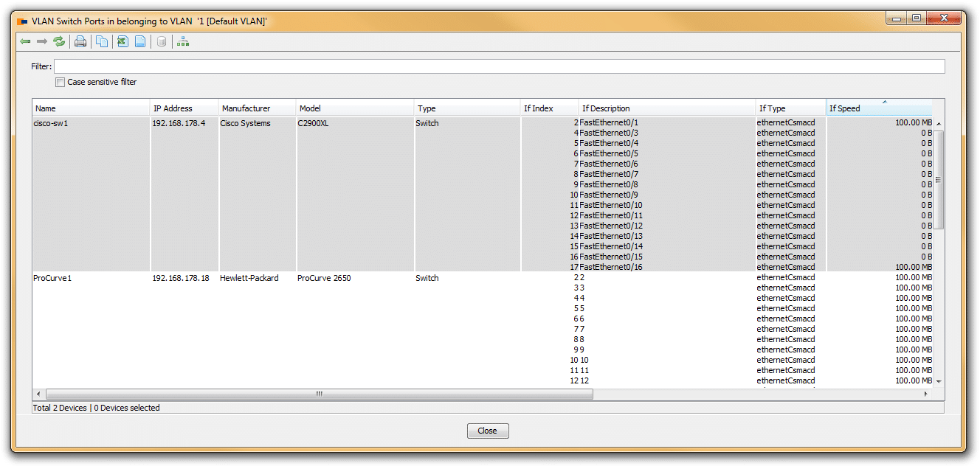This screenshot has width=980, height=466.
Task: Refresh the VLAN port list
Action: coord(59,41)
